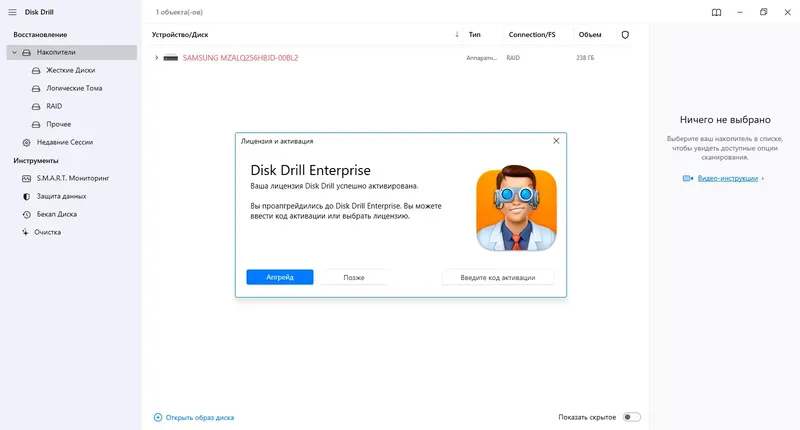Screen dimensions: 800x430
Task: Open Бекап Диска in the sidebar
Action: (57, 214)
